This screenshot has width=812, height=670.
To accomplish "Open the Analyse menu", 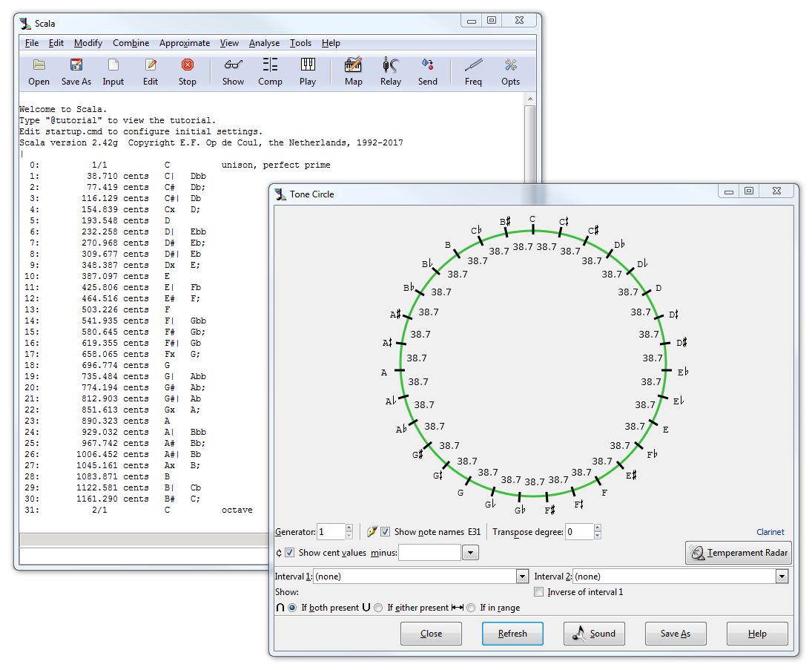I will pyautogui.click(x=264, y=43).
